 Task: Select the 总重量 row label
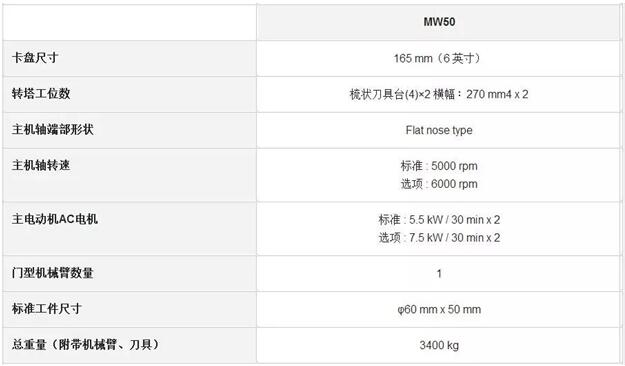pos(86,344)
